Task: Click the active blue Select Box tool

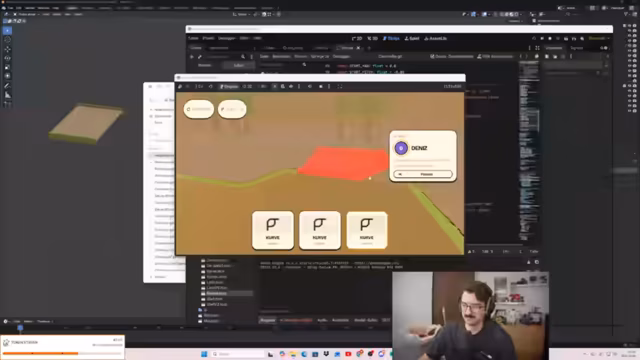Action: pos(7,31)
